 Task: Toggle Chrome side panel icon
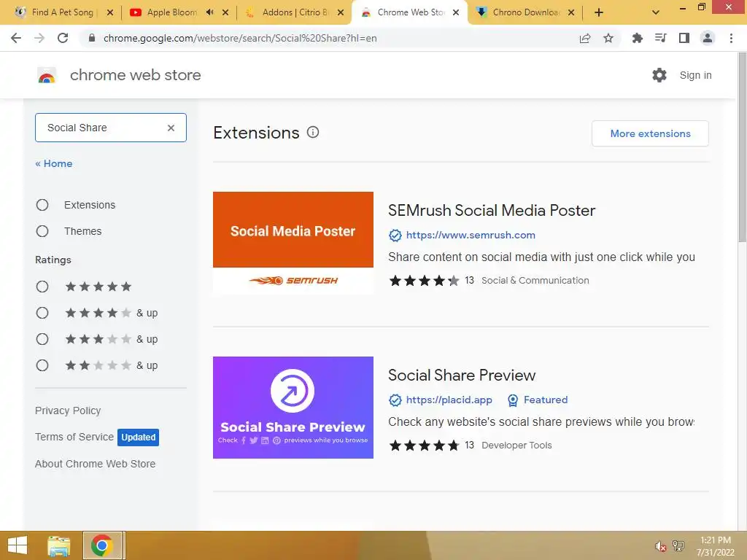(684, 38)
